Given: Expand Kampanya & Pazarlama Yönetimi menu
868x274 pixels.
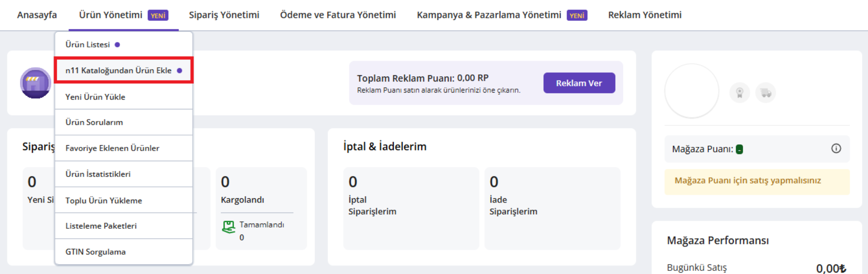Looking at the screenshot, I should pos(488,15).
